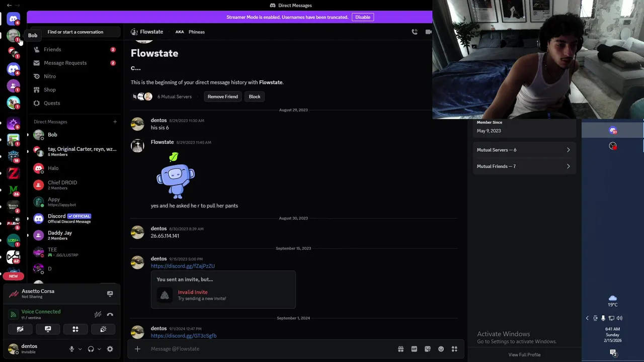Disable Streamer Mode from the banner
This screenshot has height=362, width=644.
pos(363,17)
